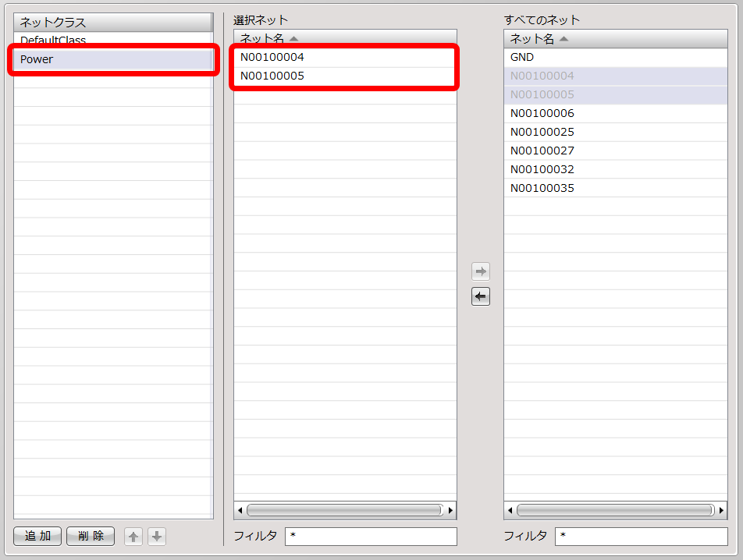
Task: Select the DefaultClass net class
Action: [112, 41]
